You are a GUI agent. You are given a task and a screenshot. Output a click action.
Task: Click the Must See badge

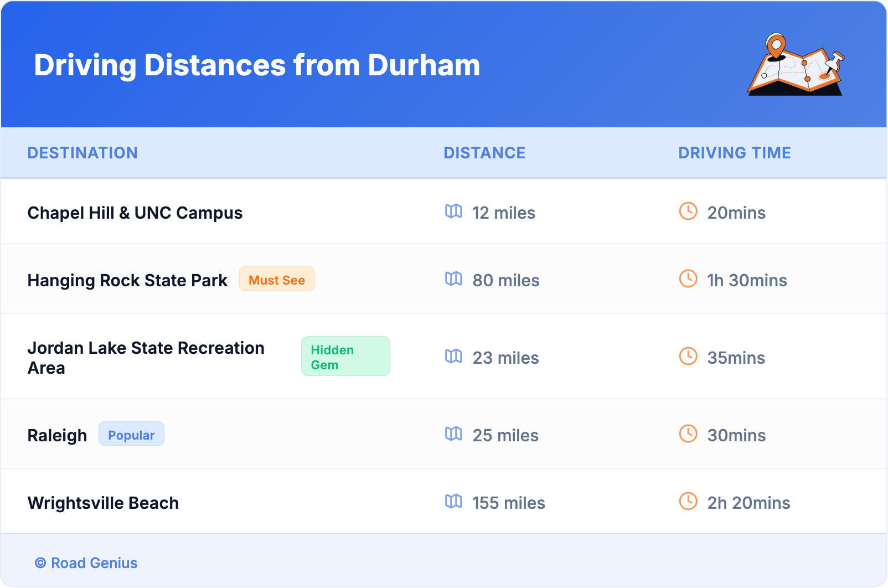(x=277, y=279)
